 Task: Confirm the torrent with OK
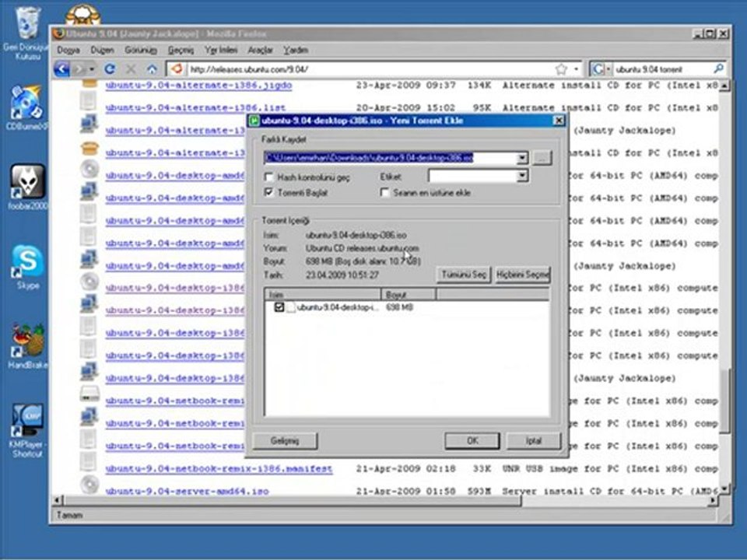472,440
